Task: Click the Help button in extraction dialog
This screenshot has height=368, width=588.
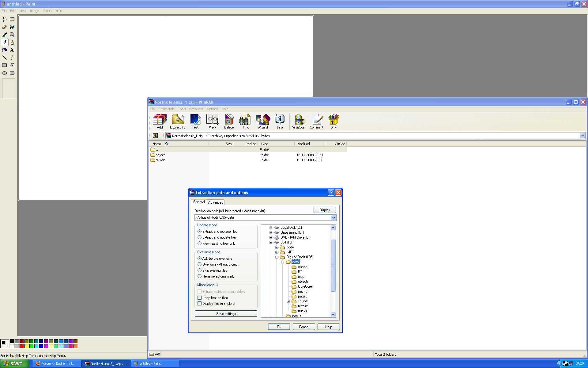Action: [x=329, y=327]
